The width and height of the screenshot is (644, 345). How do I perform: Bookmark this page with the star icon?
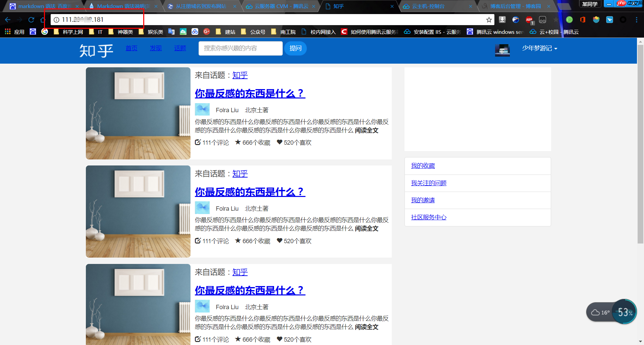[489, 20]
